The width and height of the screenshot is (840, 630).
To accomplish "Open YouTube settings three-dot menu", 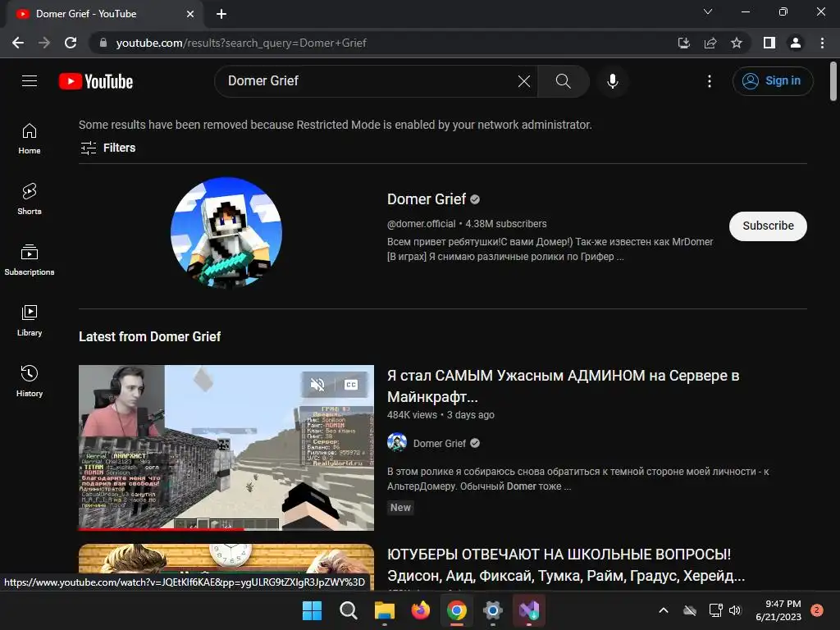I will 710,81.
